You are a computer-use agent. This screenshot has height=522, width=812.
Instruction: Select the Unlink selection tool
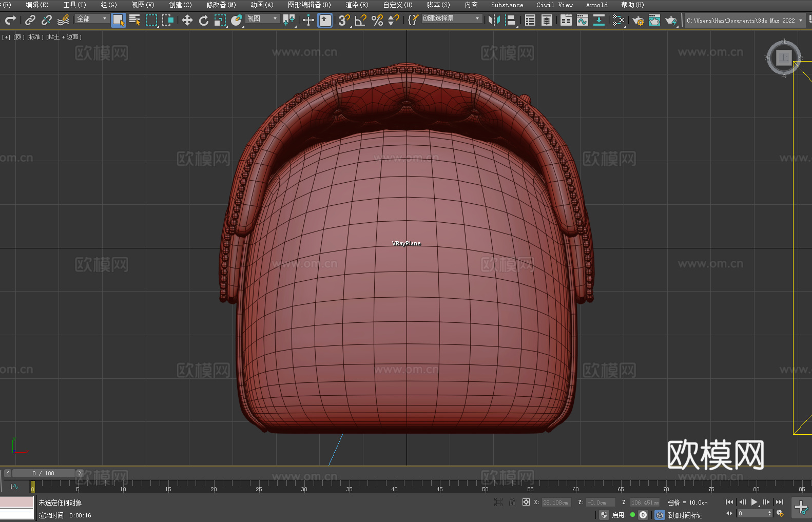click(x=47, y=20)
